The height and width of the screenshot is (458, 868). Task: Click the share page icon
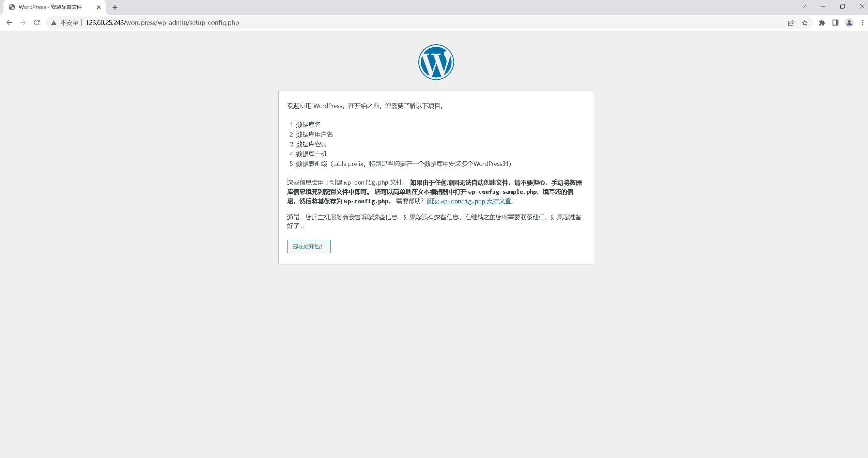pyautogui.click(x=791, y=23)
